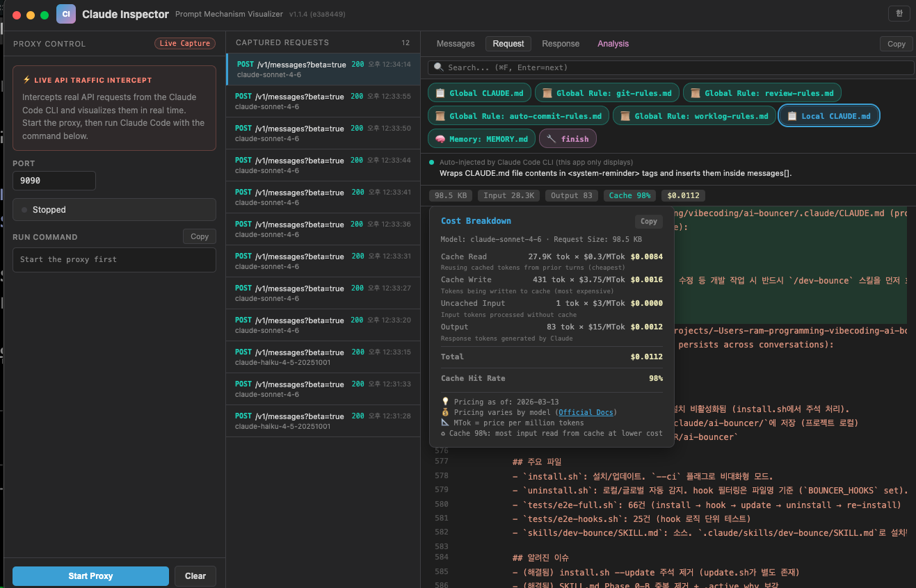Click the Start Proxy button

pyautogui.click(x=90, y=575)
